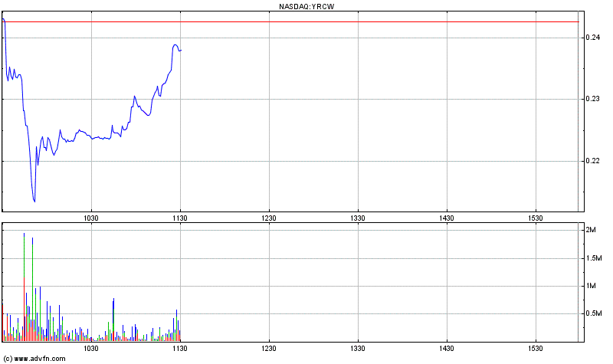Screen dimensions: 613x364
Task: Click the 1130 label under price chart
Action: click(x=180, y=218)
